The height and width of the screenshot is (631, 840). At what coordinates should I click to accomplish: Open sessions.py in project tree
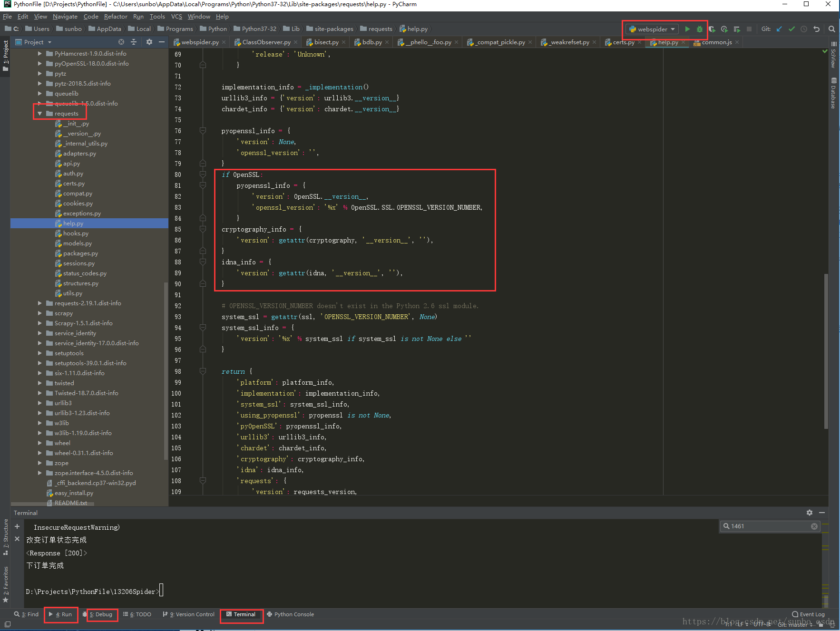(x=78, y=263)
